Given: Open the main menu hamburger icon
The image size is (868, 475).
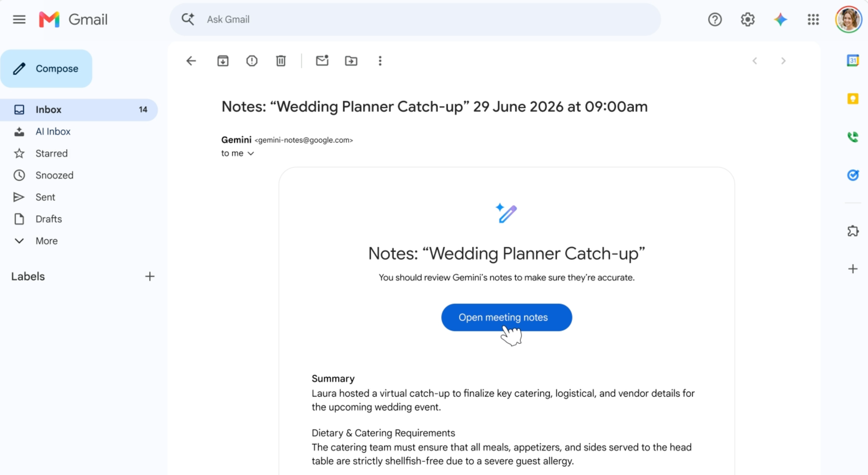Looking at the screenshot, I should tap(19, 19).
